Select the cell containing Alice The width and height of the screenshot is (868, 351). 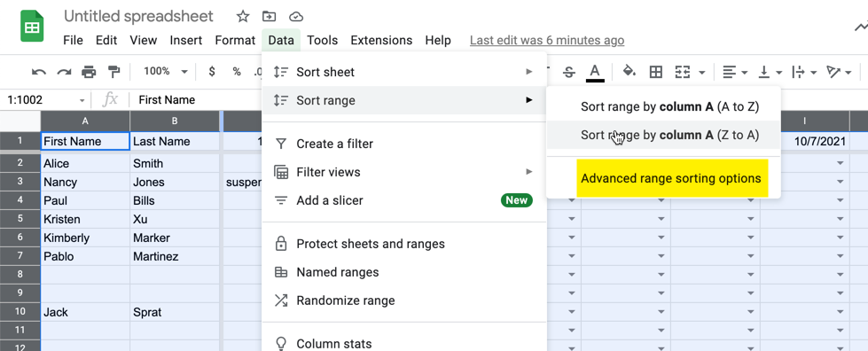click(x=85, y=163)
